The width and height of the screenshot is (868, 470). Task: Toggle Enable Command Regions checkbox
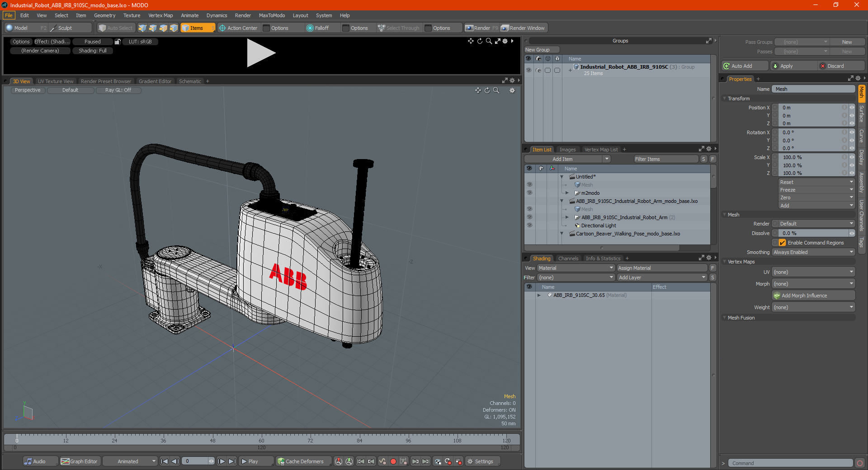point(783,243)
